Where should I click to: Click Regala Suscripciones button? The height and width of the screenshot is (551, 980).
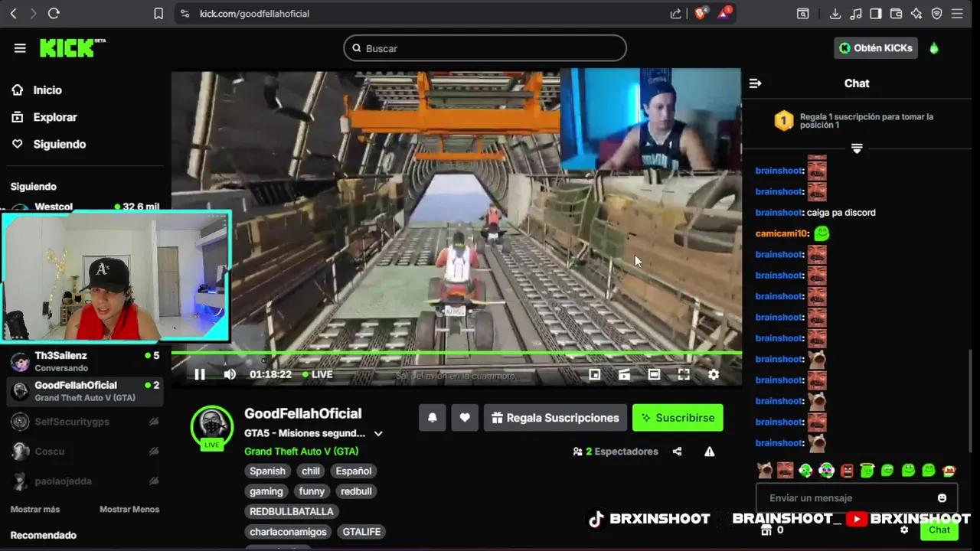click(x=555, y=418)
